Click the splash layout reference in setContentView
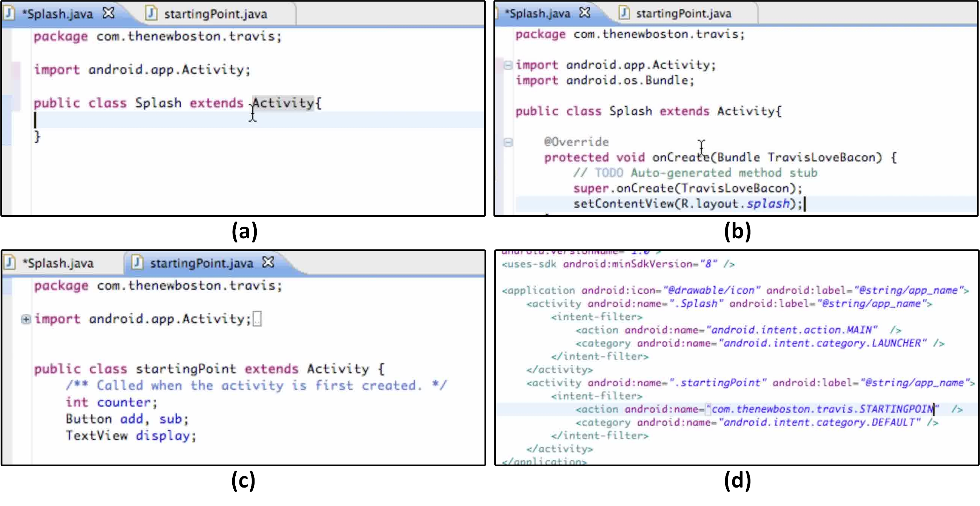 tap(768, 204)
